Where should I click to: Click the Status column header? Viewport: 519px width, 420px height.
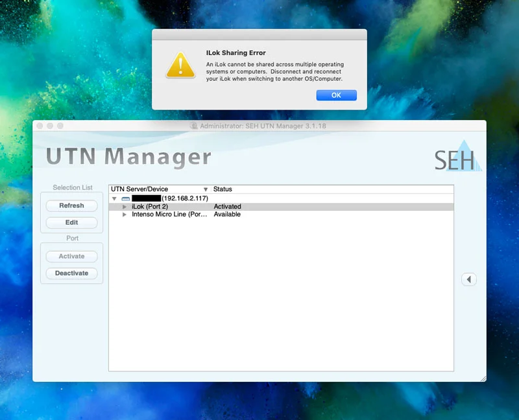(x=223, y=189)
